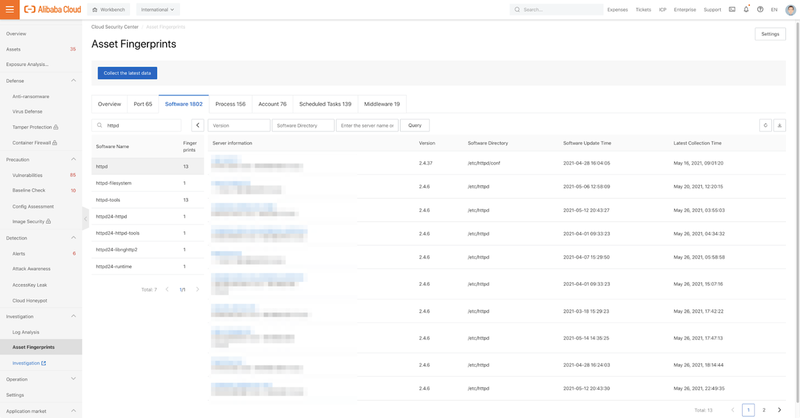Click the Version filter input field
Screen dimensions: 800x418
(239, 126)
